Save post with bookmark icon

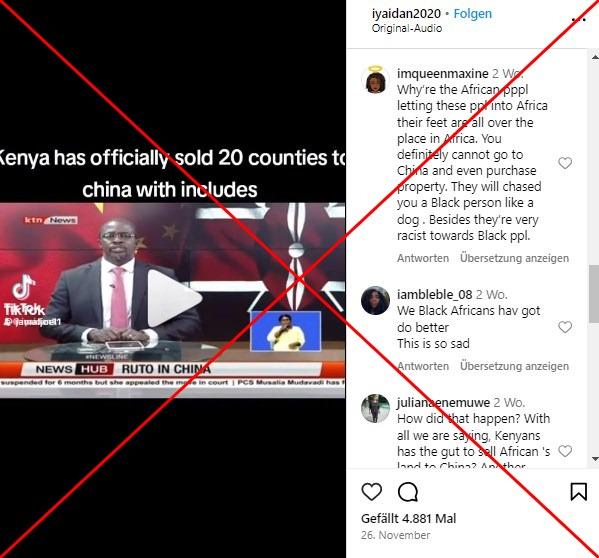[578, 492]
